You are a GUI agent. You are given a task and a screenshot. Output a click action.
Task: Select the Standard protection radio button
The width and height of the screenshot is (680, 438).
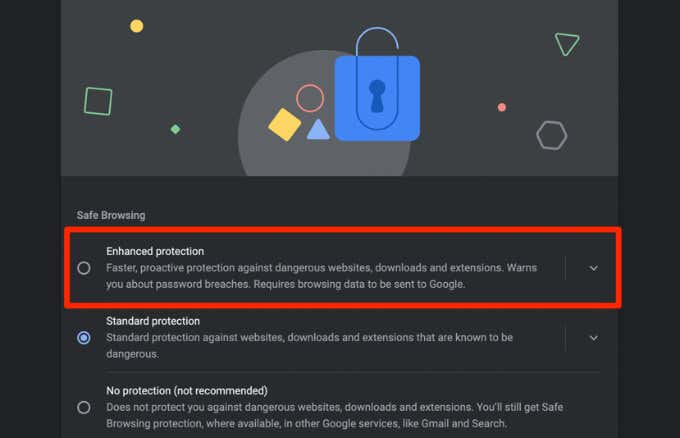[x=84, y=338]
